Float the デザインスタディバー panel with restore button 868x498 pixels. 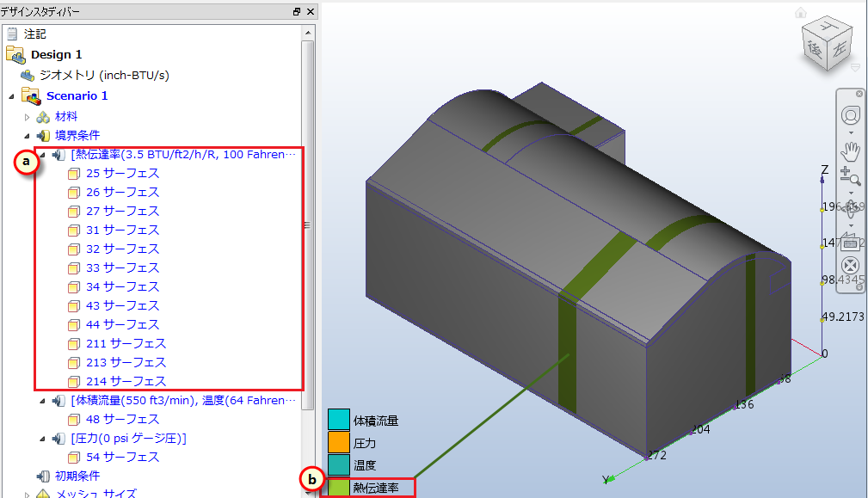(x=297, y=12)
